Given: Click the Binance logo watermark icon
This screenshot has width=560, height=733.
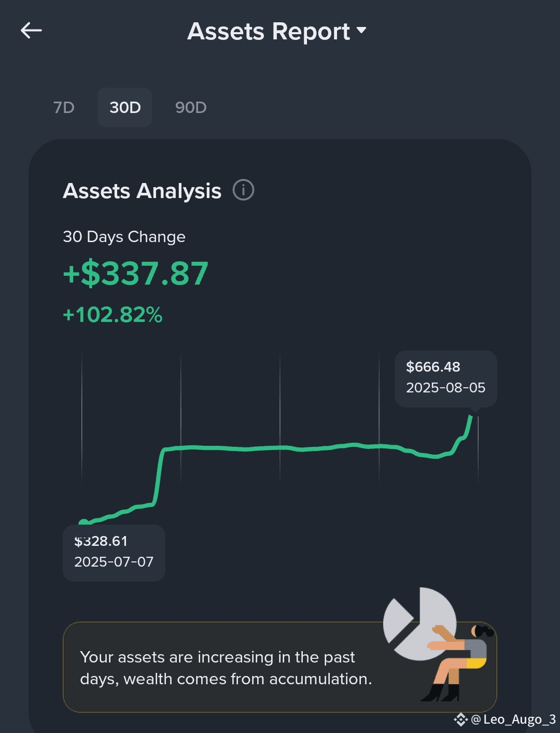Looking at the screenshot, I should (x=460, y=720).
